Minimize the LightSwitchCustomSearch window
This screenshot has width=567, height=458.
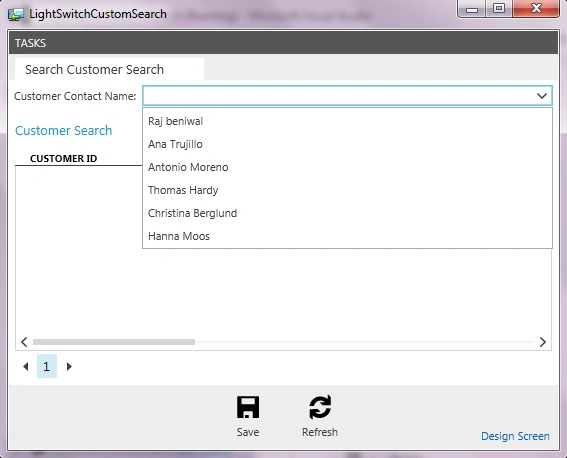[x=472, y=9]
